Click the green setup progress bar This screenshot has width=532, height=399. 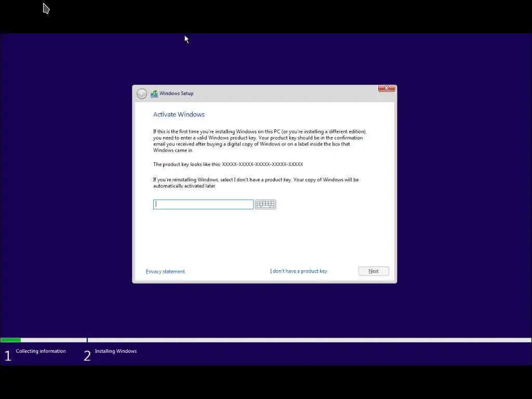[x=11, y=340]
